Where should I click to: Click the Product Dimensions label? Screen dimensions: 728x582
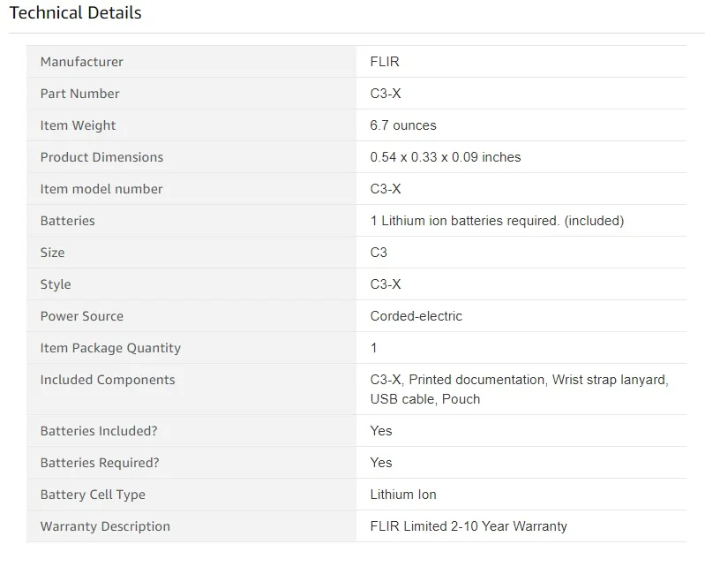[x=101, y=157]
